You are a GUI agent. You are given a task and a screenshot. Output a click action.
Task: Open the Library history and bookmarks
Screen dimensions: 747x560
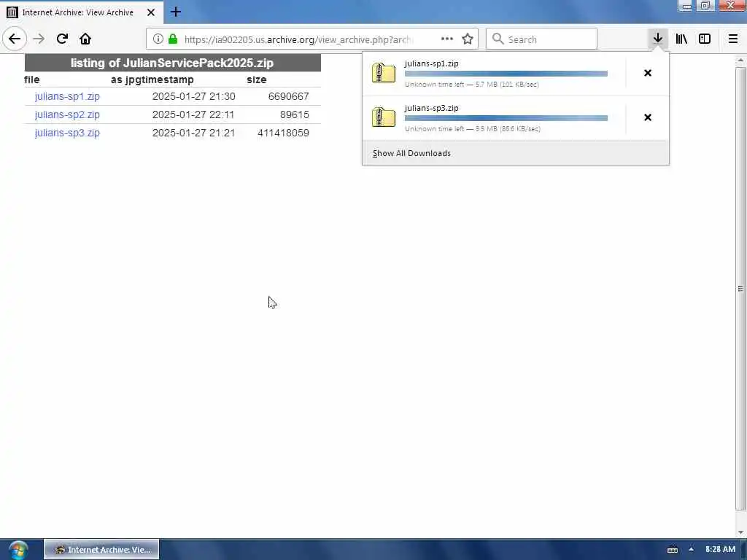tap(681, 39)
